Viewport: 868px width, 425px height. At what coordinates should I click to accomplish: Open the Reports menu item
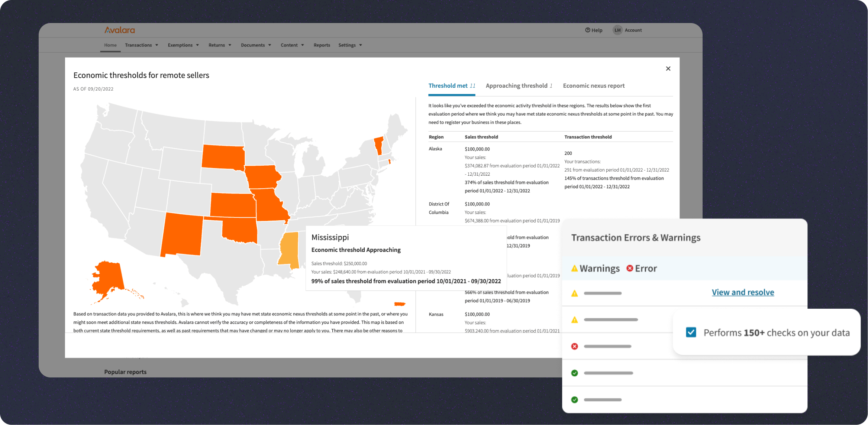click(x=322, y=45)
